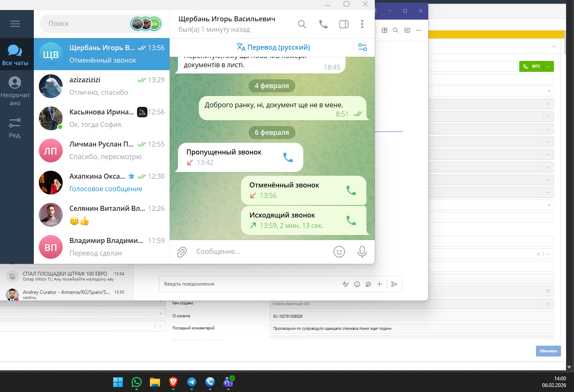
Task: Attach a file with the paperclip icon
Action: [x=182, y=252]
